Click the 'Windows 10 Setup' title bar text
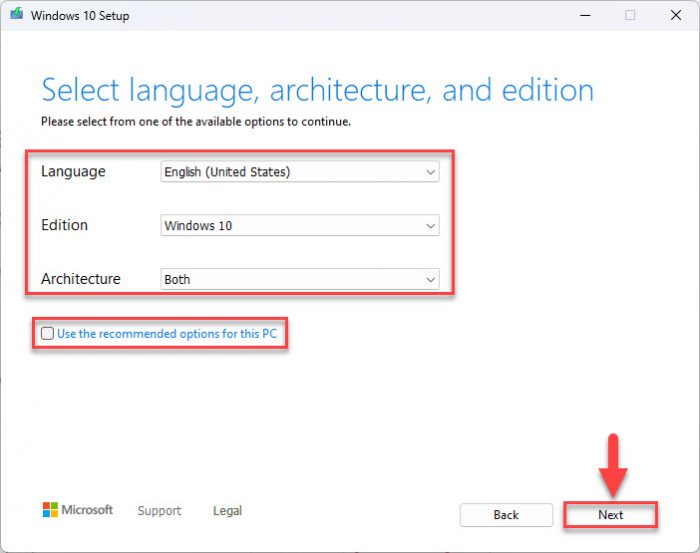 coord(80,16)
